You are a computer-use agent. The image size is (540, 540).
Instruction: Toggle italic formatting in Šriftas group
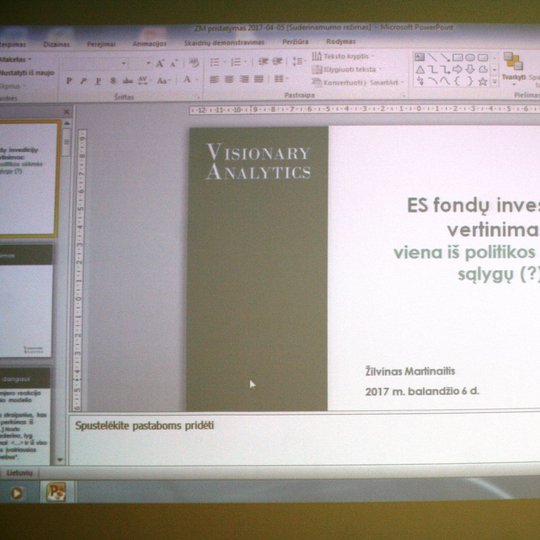coord(83,81)
